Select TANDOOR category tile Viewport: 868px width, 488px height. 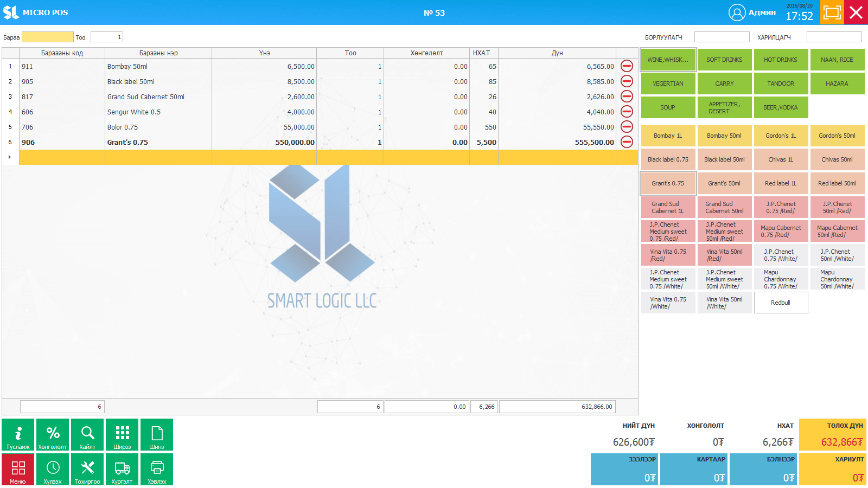pyautogui.click(x=781, y=84)
